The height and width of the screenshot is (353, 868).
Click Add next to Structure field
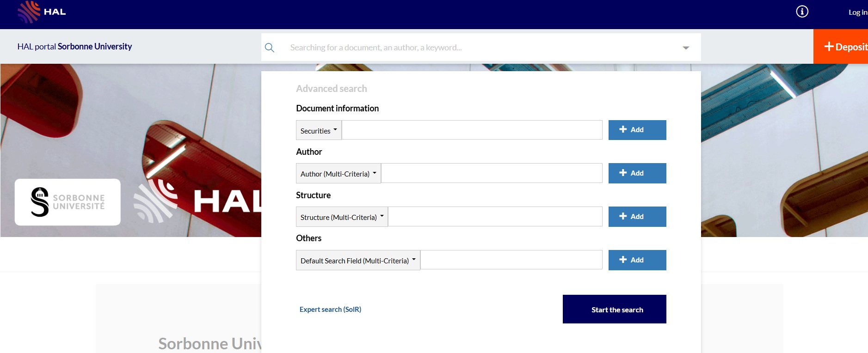pyautogui.click(x=637, y=217)
